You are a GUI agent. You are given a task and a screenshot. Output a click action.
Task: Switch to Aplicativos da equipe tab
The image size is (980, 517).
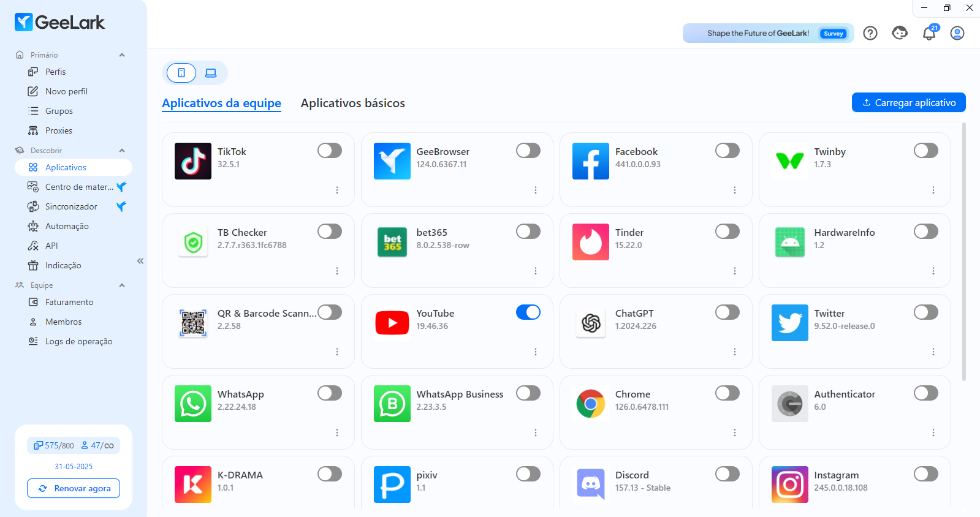[x=221, y=103]
